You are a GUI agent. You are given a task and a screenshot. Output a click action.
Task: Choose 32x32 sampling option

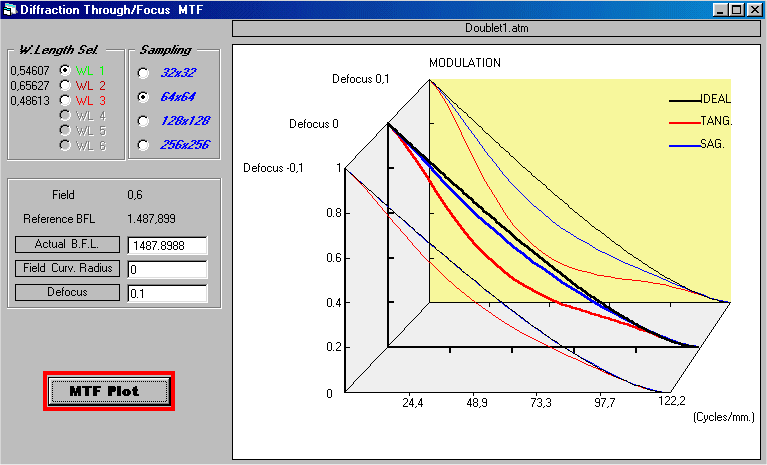pos(143,73)
